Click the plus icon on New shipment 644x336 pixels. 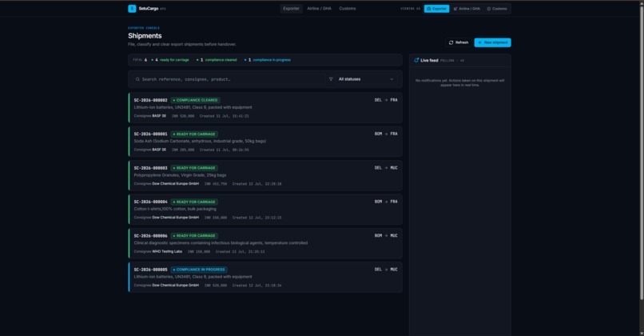[479, 42]
